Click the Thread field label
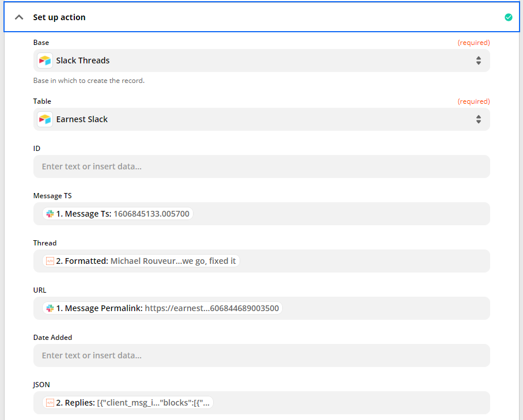 (x=45, y=243)
